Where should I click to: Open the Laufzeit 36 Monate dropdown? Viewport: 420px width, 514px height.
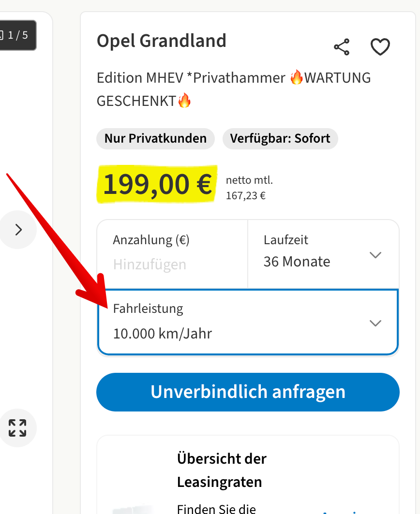coord(323,254)
